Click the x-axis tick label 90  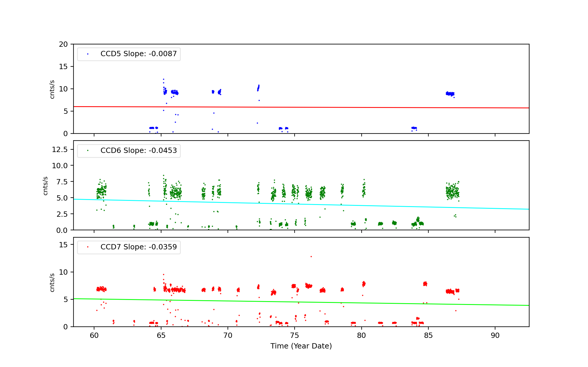click(495, 336)
